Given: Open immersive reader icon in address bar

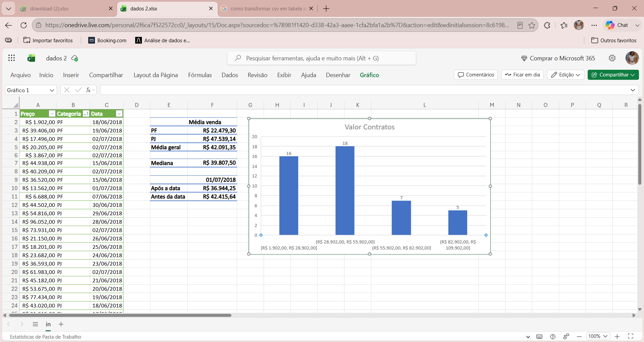Looking at the screenshot, I should pyautogui.click(x=520, y=25).
